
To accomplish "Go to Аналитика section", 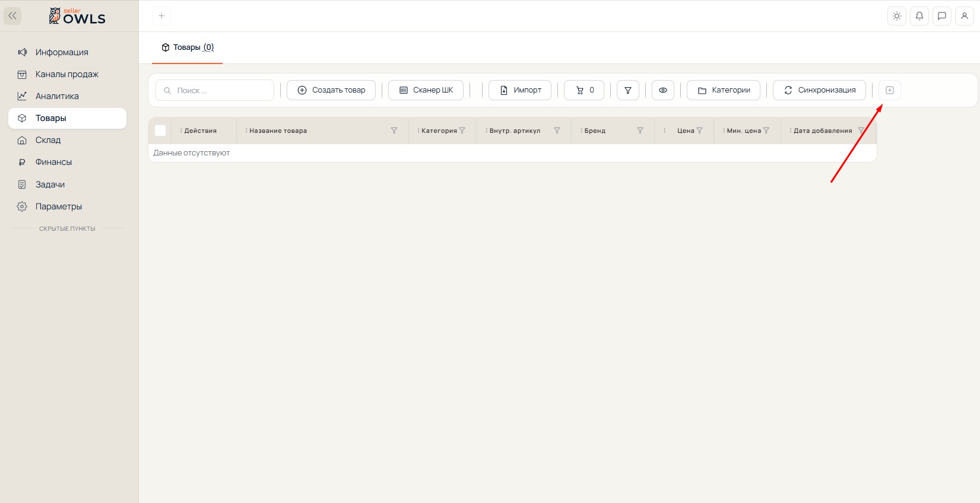I will point(67,96).
